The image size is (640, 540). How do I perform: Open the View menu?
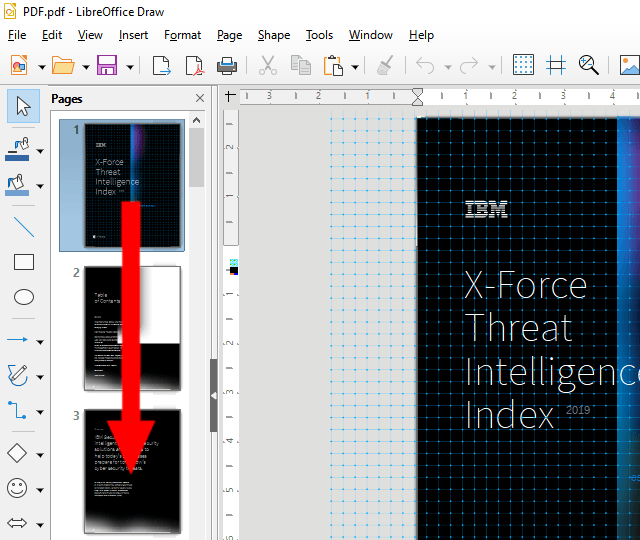[90, 35]
